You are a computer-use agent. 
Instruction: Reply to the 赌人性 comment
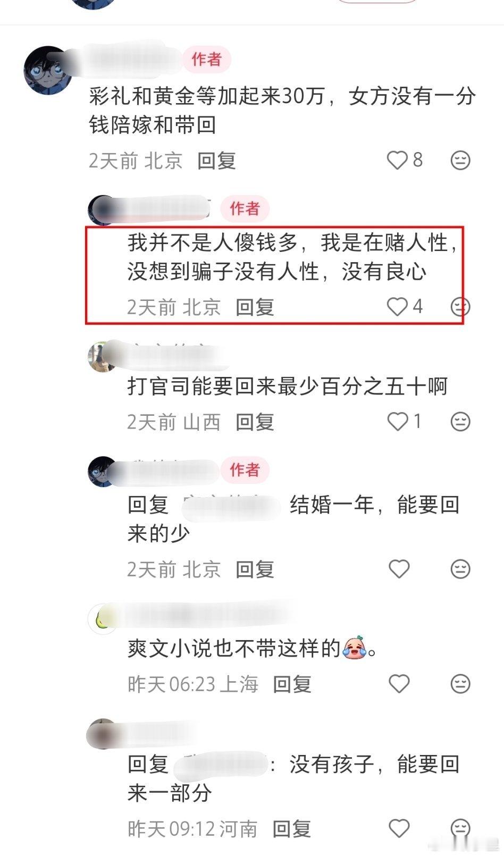point(255,307)
